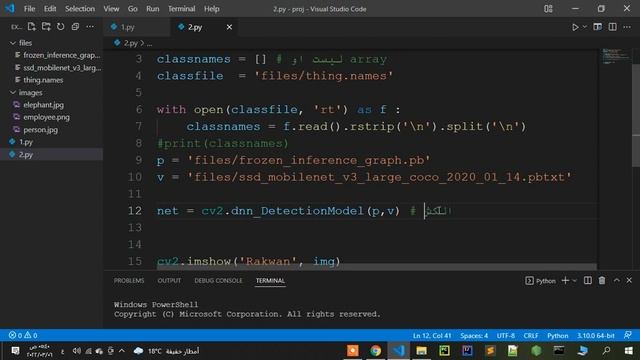Switch to the Debug Console tab

point(218,280)
